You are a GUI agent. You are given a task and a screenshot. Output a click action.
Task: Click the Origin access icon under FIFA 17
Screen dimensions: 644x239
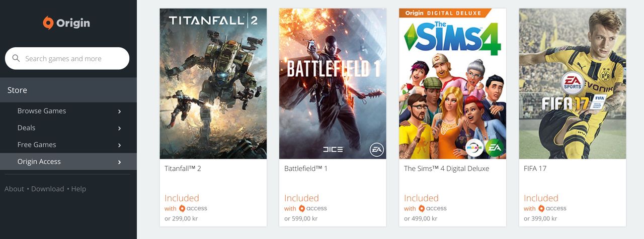[541, 208]
